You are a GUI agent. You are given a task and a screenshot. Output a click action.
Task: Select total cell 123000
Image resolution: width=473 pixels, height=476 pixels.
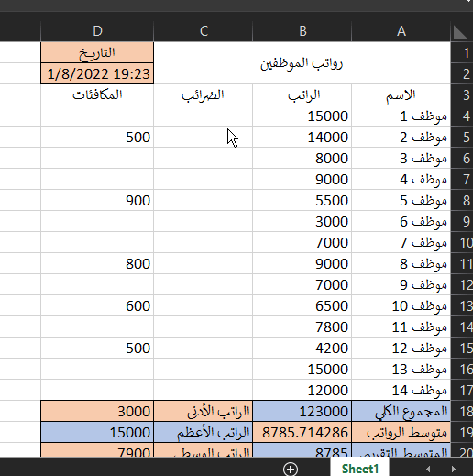pos(302,411)
